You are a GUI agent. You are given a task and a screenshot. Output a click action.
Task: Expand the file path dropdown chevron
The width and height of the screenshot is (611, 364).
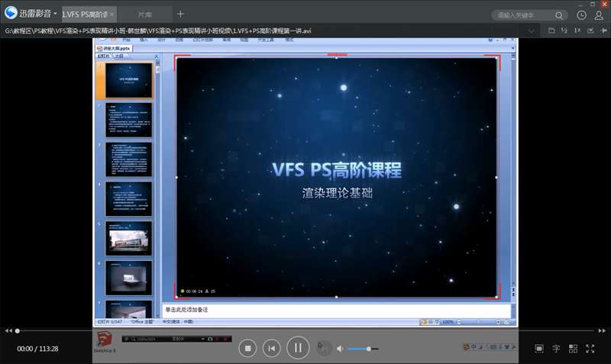coord(531,31)
